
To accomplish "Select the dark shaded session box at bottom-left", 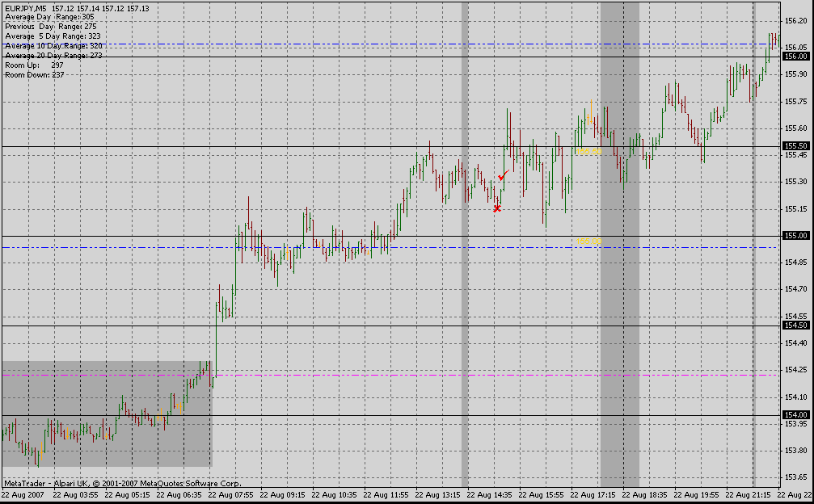I will click(x=105, y=414).
